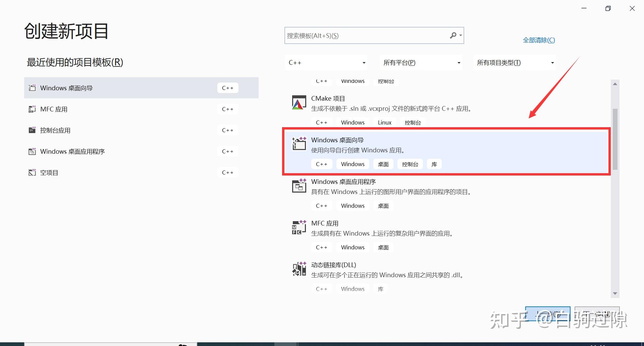Click the CMake 项目 template icon
This screenshot has width=644, height=346.
pyautogui.click(x=299, y=103)
